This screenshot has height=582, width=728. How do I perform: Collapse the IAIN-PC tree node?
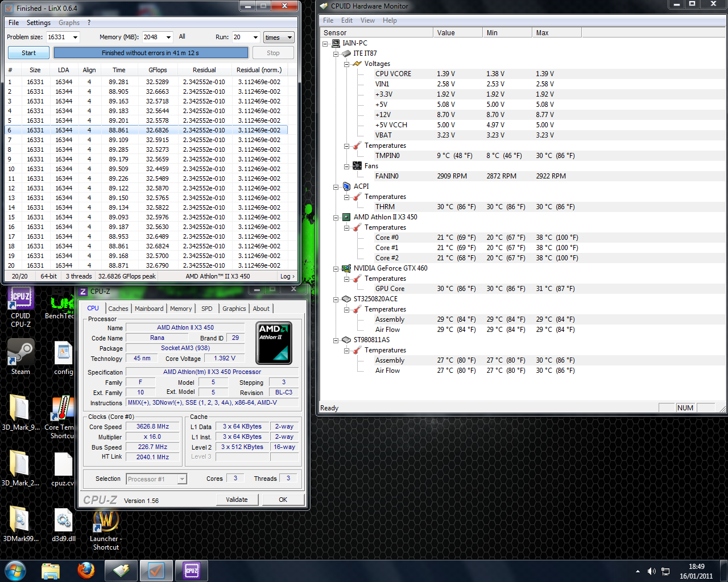[x=325, y=43]
